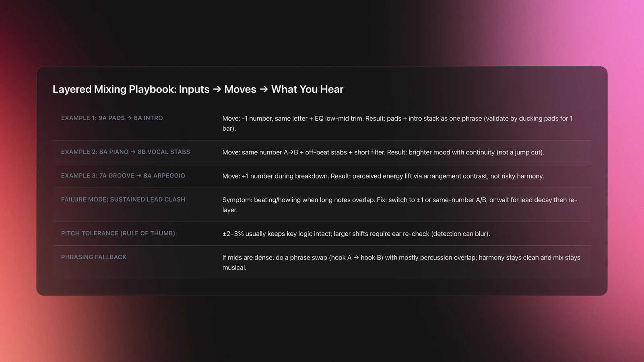Select the Pitch Tolerance (Rule of Thumb) label
The height and width of the screenshot is (362, 644).
click(118, 233)
